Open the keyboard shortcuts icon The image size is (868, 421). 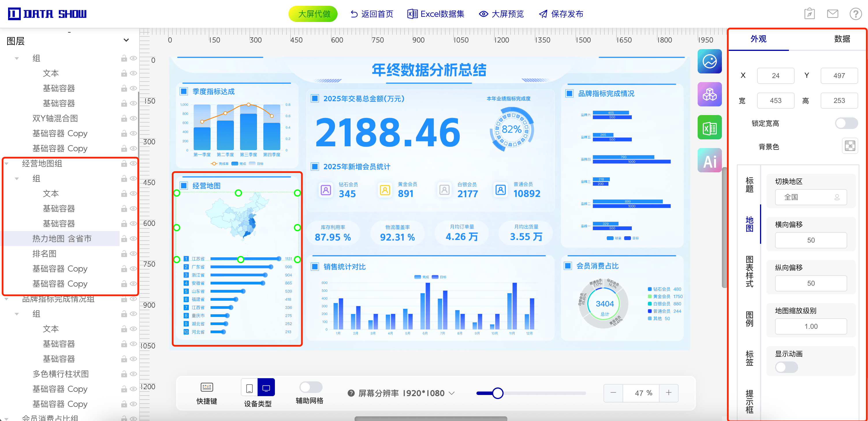pyautogui.click(x=206, y=387)
